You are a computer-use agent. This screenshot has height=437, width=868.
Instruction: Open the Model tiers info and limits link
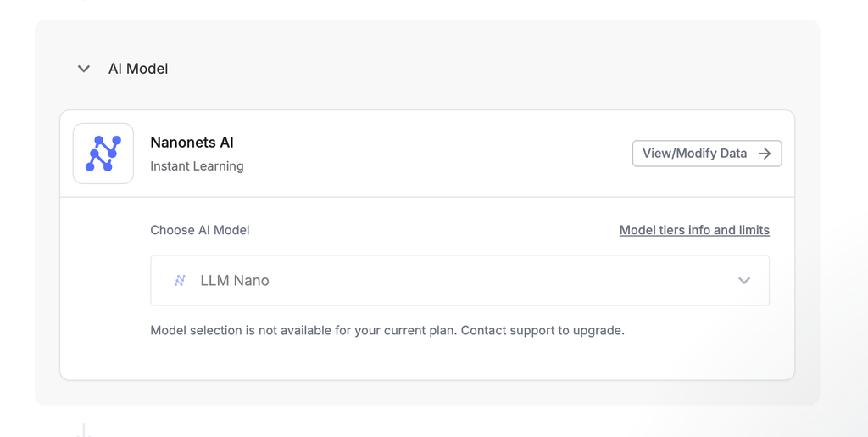pyautogui.click(x=694, y=230)
